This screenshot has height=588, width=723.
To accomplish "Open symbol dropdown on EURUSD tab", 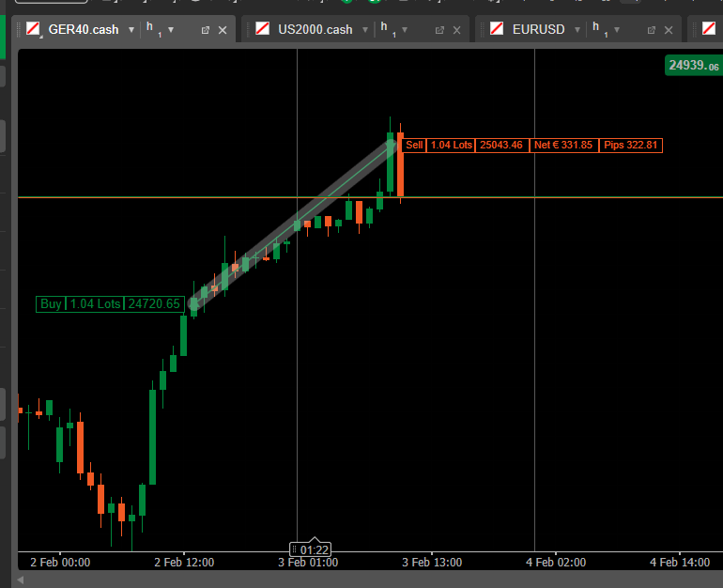I will (x=577, y=30).
